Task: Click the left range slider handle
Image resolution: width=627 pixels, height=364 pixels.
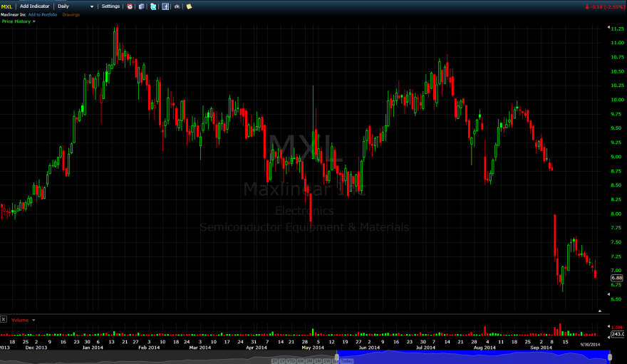Action: click(x=337, y=356)
